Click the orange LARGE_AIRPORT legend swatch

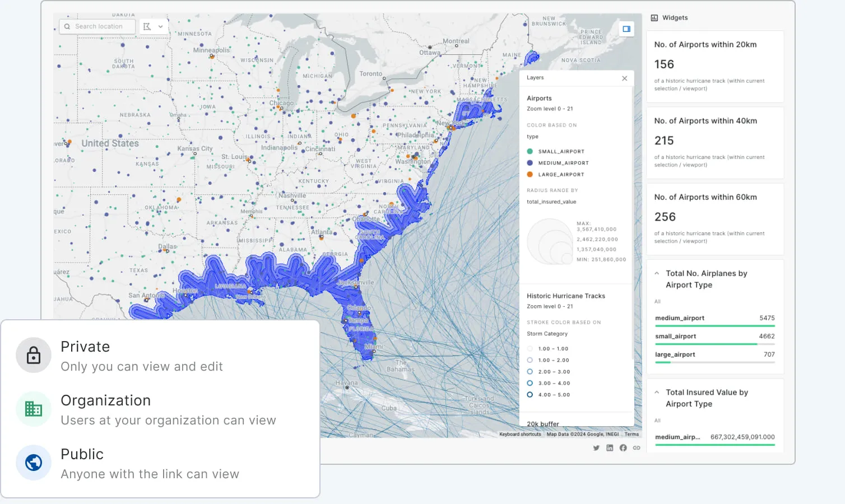click(x=530, y=175)
